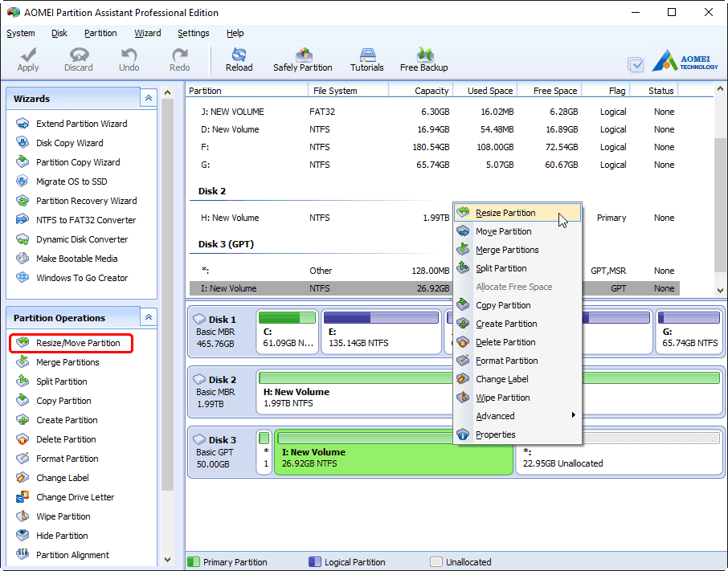Choose Split Partition in sidebar
Viewport: 728px width, 571px height.
[52, 381]
